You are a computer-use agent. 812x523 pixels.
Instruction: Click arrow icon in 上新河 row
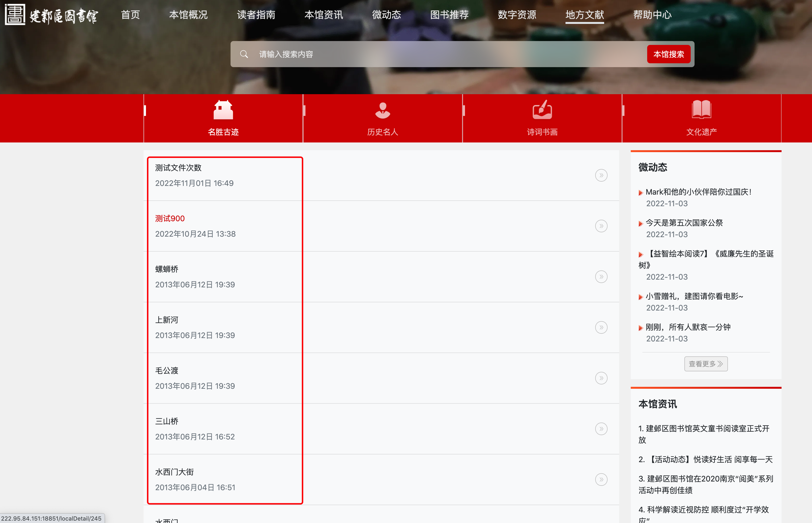click(601, 327)
